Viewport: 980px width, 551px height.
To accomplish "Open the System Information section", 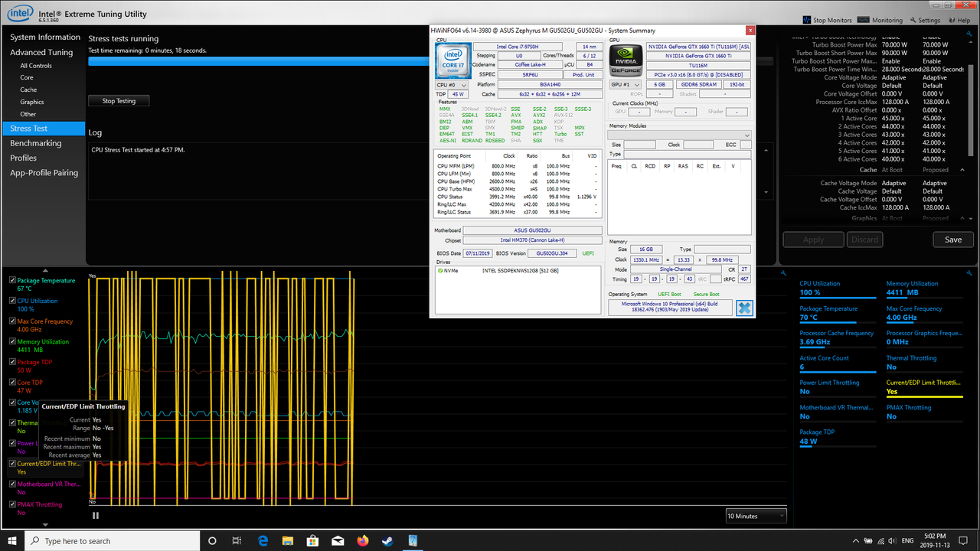I will (x=45, y=37).
